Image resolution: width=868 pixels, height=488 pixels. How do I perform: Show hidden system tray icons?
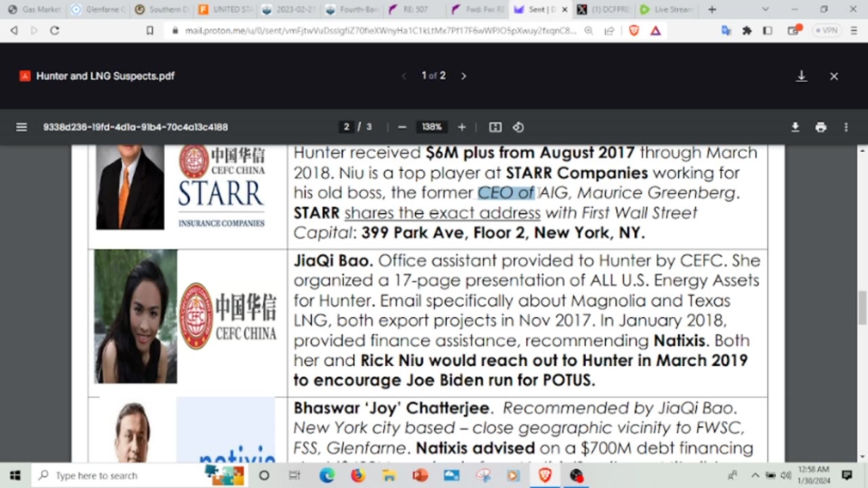coord(755,475)
